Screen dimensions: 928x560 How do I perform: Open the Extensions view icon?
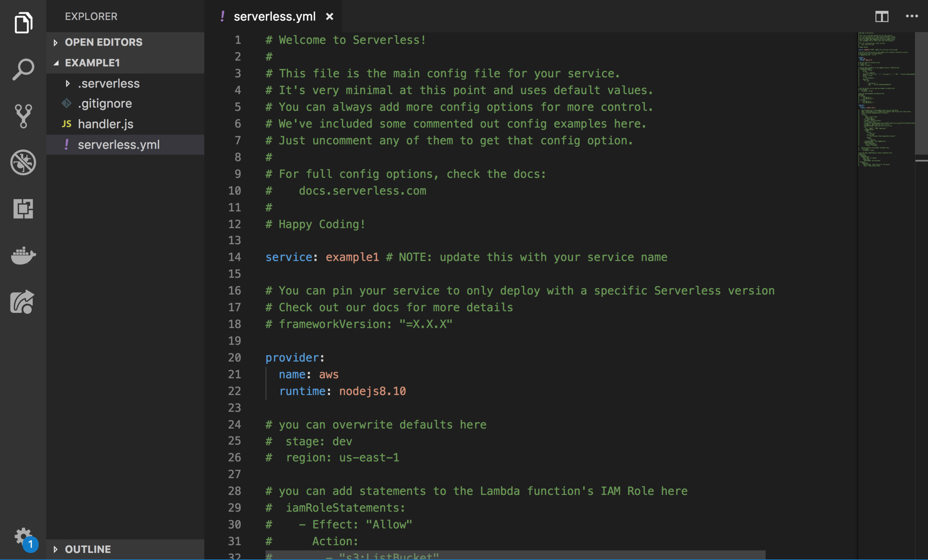click(x=23, y=209)
